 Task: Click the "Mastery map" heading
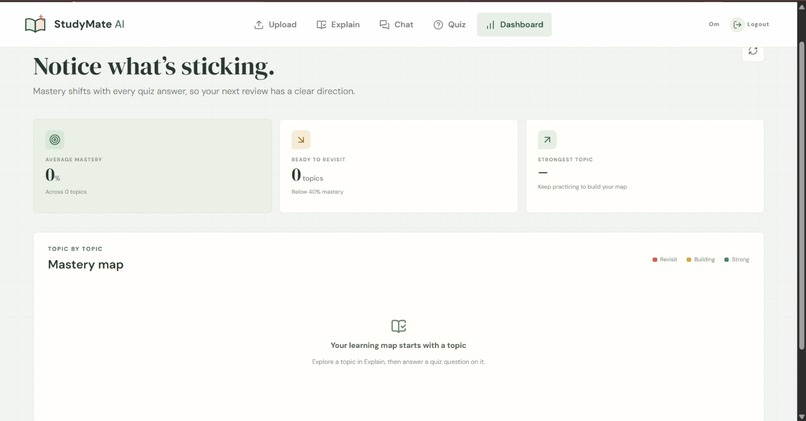[86, 265]
